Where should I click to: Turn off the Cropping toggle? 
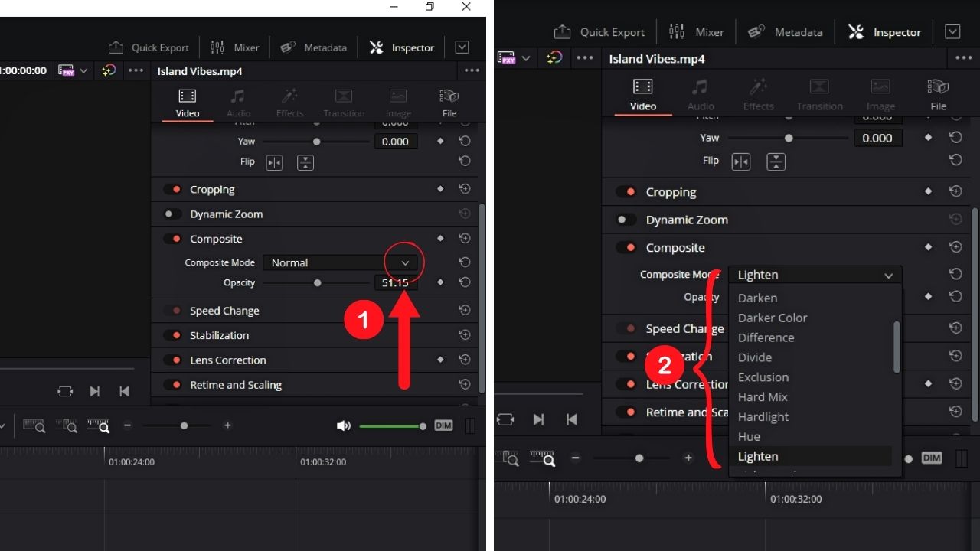coord(170,189)
